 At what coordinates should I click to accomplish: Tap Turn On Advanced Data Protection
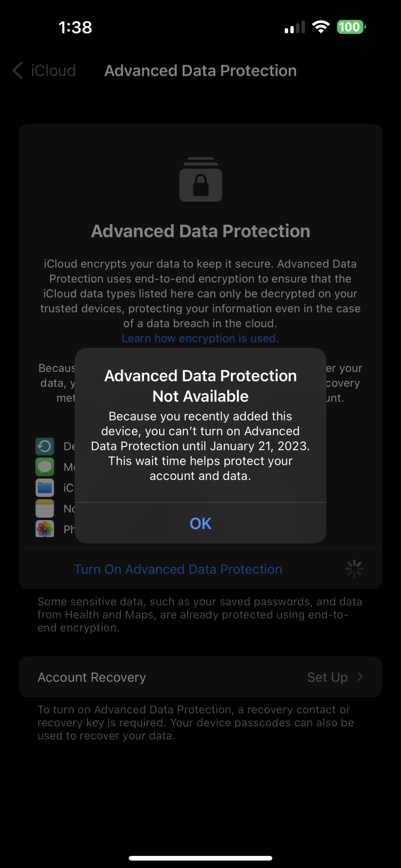178,569
